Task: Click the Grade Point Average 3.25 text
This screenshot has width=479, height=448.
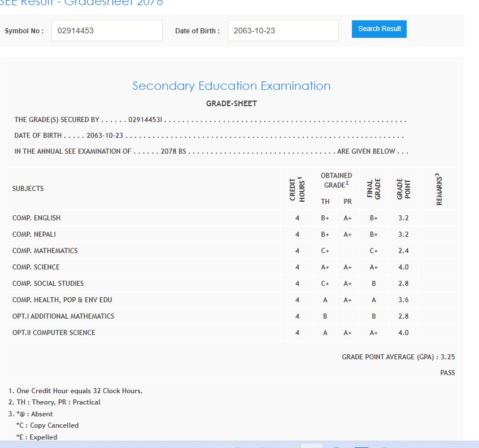Action: point(398,357)
